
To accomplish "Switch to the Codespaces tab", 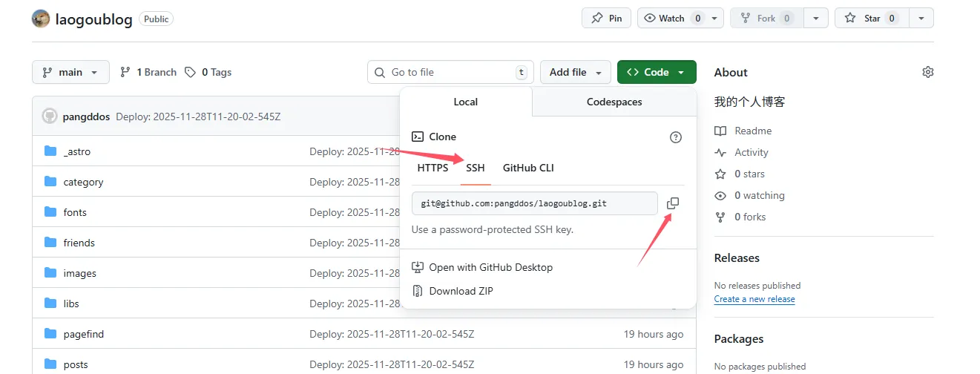I will click(x=614, y=102).
